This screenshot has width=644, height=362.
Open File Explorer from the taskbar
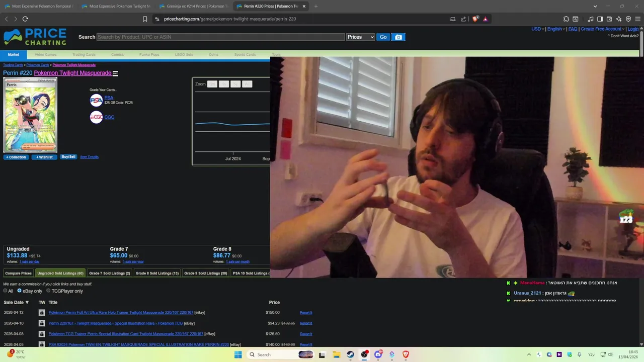[x=336, y=354]
